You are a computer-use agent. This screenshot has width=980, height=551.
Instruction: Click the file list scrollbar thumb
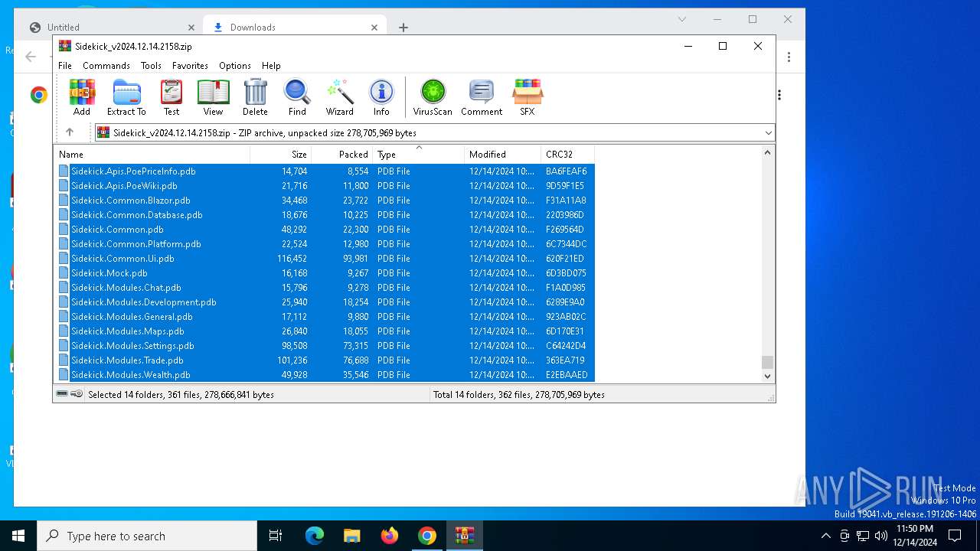tap(767, 363)
